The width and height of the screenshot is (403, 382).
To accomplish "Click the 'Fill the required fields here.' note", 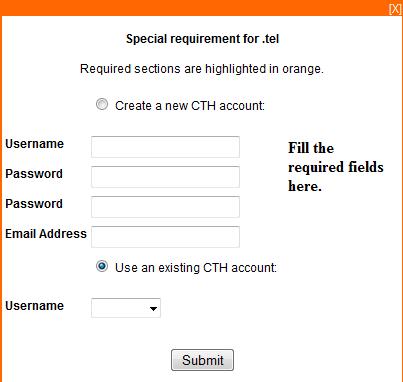I will click(336, 167).
